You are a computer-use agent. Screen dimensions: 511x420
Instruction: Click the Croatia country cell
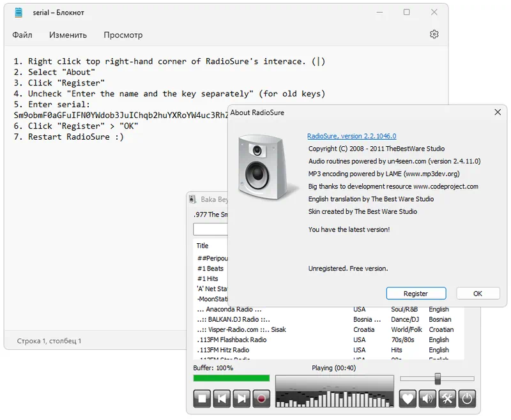click(364, 329)
